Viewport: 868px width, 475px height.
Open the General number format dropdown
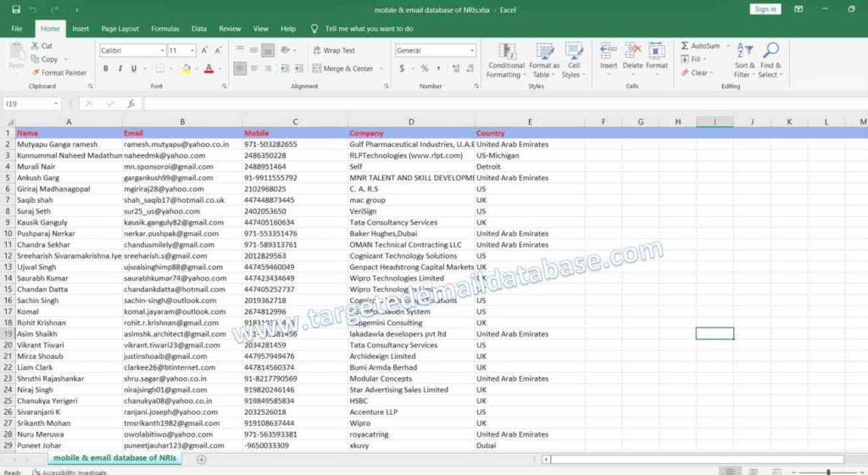point(471,50)
